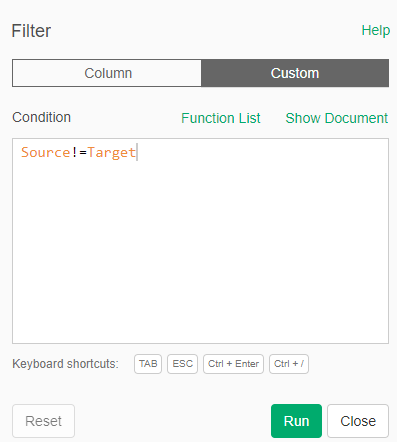The height and width of the screenshot is (442, 397).
Task: Place cursor at the end of Target
Action: point(136,153)
